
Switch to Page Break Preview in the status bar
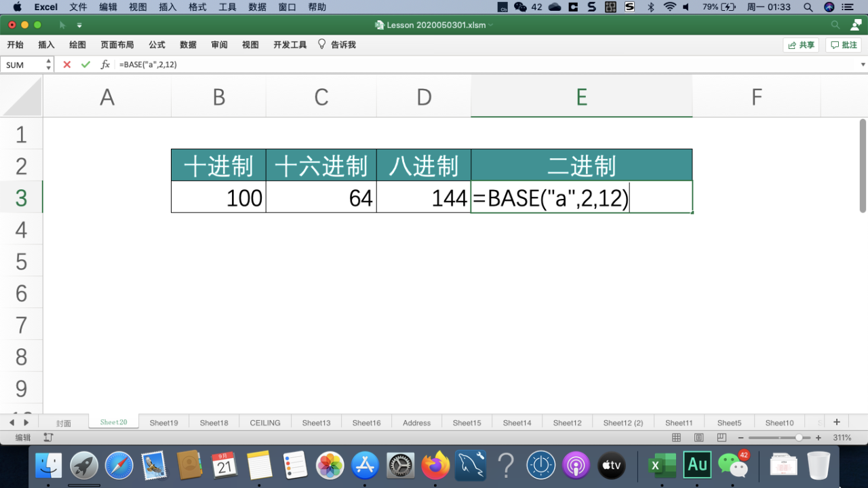(x=722, y=438)
